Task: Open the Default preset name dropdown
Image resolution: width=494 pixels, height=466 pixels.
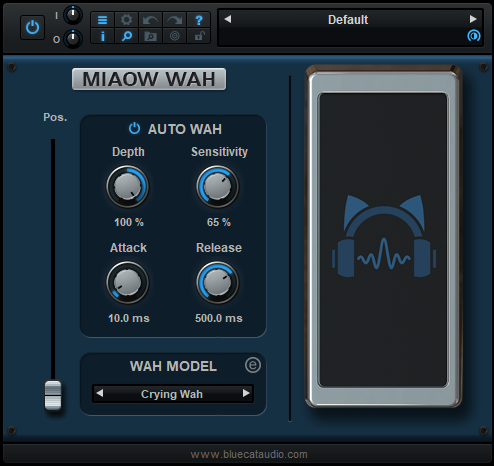Action: (348, 20)
